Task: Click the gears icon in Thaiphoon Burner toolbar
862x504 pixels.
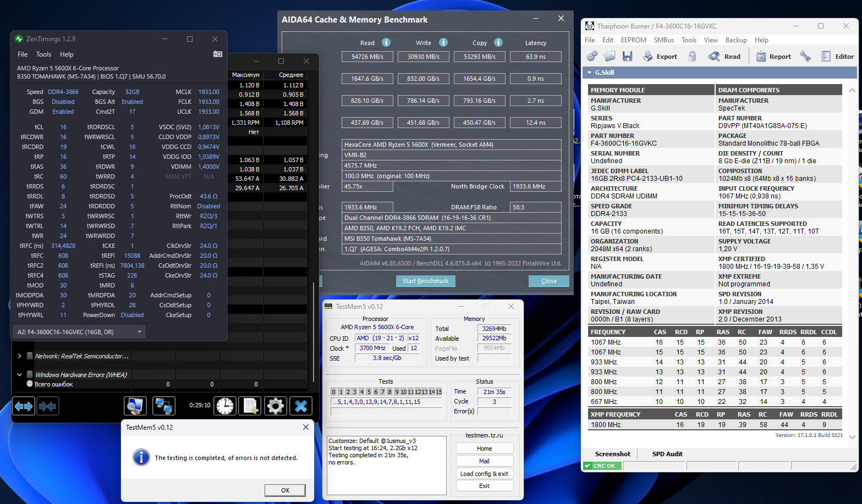Action: click(592, 56)
